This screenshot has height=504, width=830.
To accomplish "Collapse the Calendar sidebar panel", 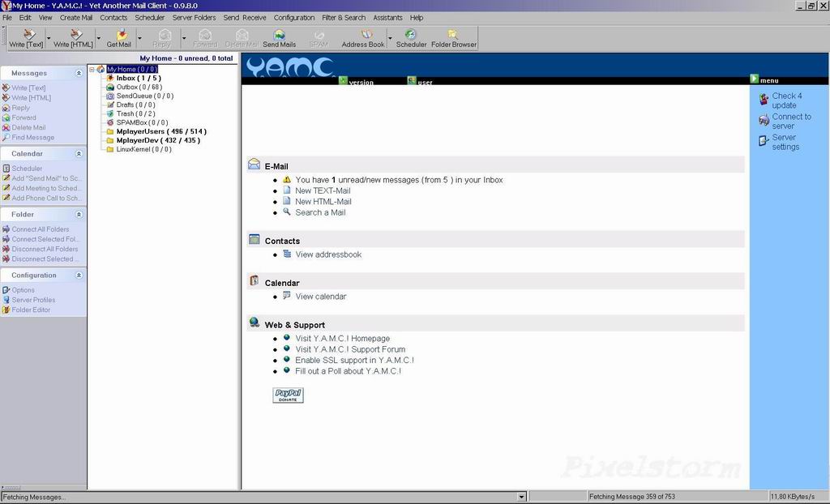I will click(x=79, y=153).
